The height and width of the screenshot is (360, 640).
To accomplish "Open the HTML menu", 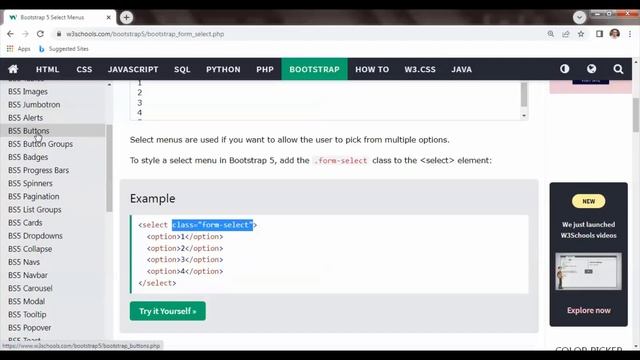I will pyautogui.click(x=47, y=69).
